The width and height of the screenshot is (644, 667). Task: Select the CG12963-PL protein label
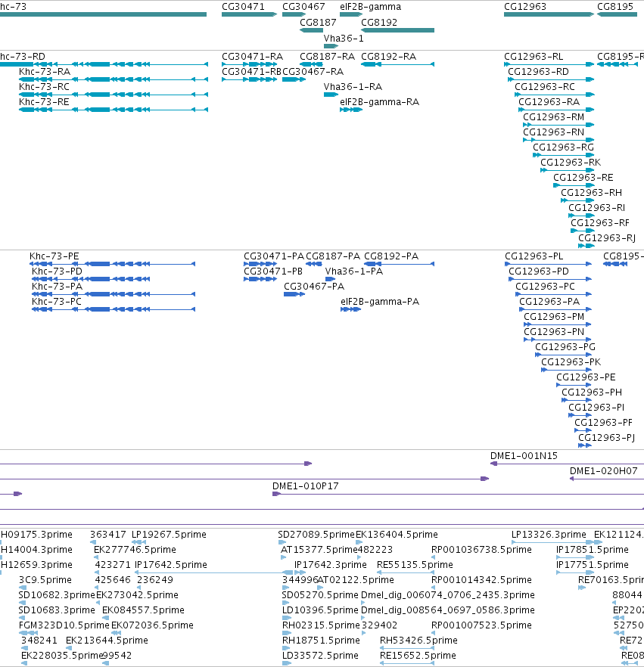pyautogui.click(x=534, y=256)
